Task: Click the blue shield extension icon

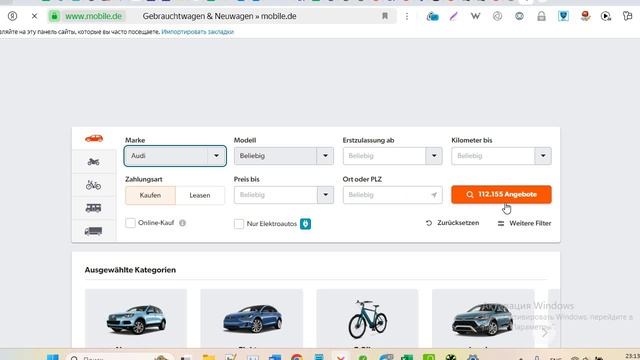Action: 563,16
